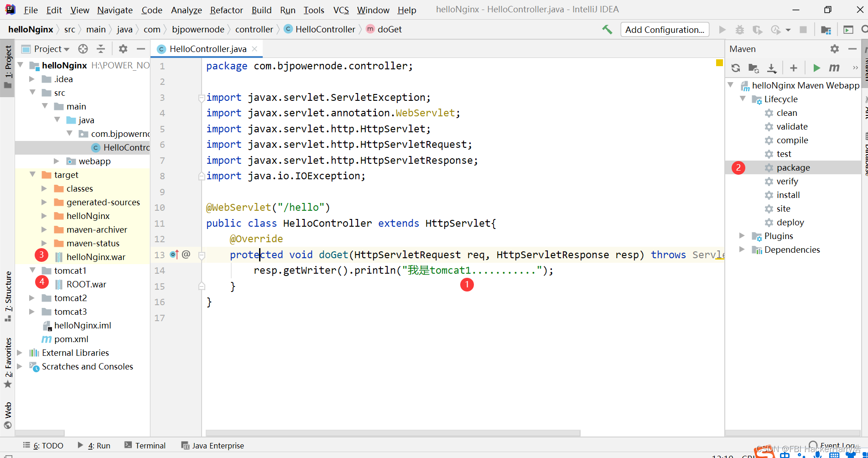Close the HelloController.java tab
Image resolution: width=868 pixels, height=458 pixels.
tap(255, 49)
